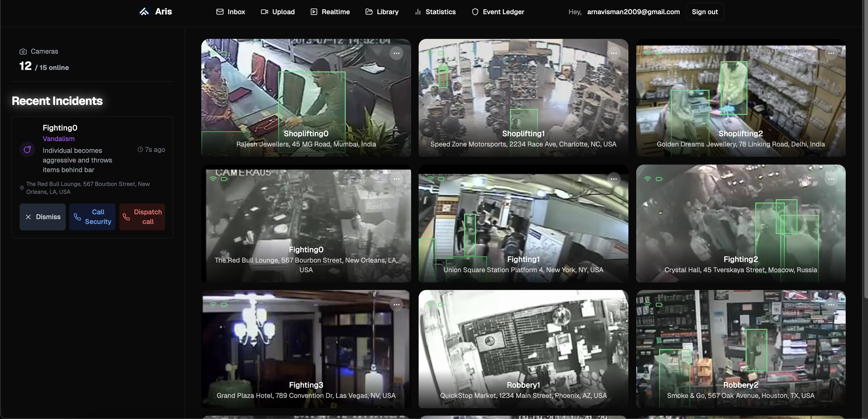Click the battery icon on Fighting2 camera feed
The image size is (868, 419).
(x=659, y=179)
